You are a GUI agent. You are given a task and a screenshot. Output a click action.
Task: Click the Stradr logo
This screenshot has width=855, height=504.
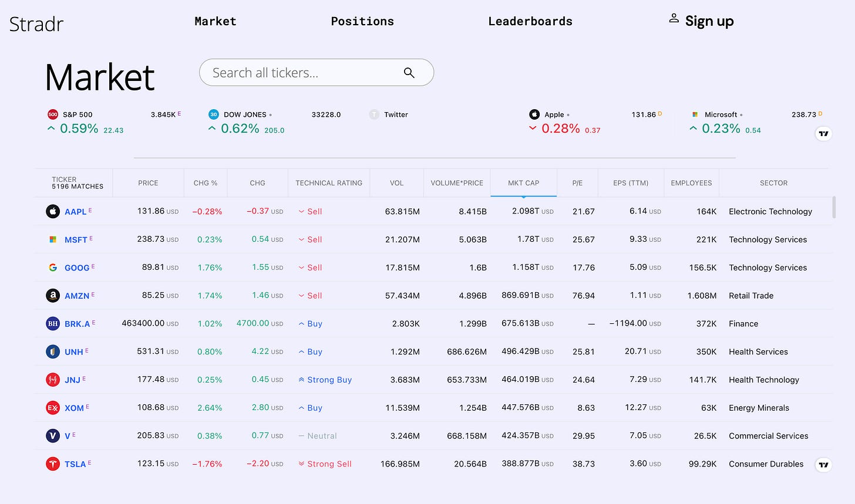(36, 24)
